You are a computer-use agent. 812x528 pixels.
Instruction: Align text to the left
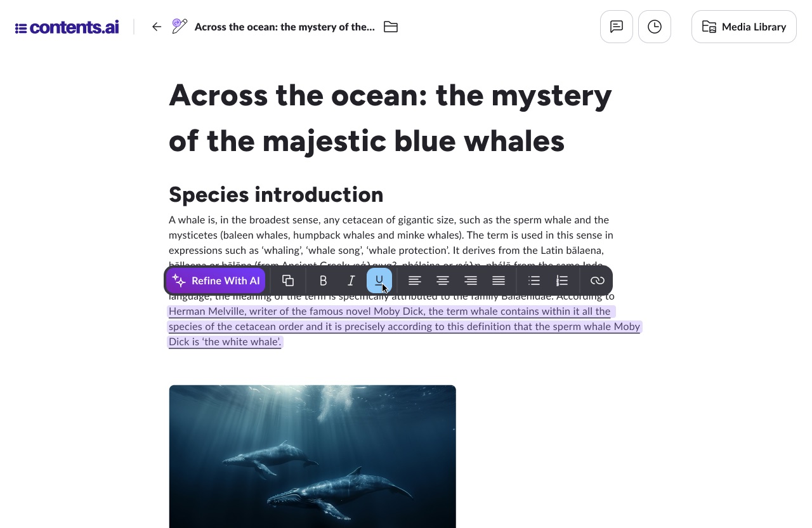[x=415, y=280]
